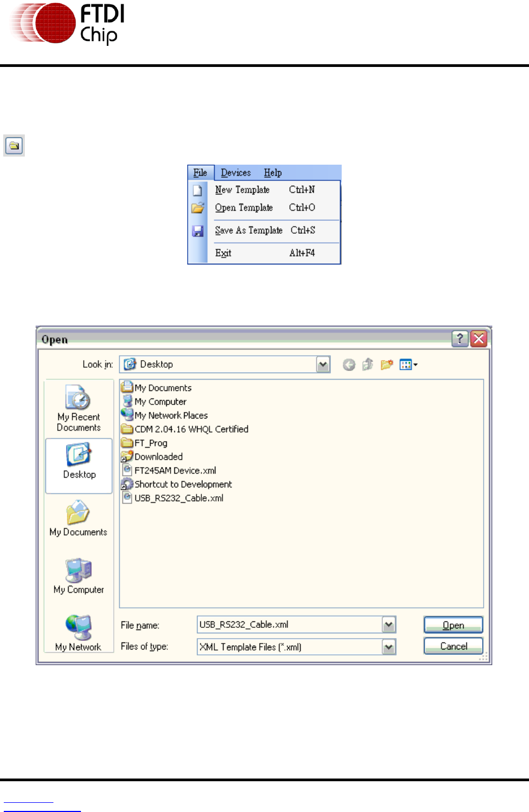Image resolution: width=529 pixels, height=812 pixels.
Task: Click the USB_RS232_Cable.xml file icon
Action: tap(127, 498)
